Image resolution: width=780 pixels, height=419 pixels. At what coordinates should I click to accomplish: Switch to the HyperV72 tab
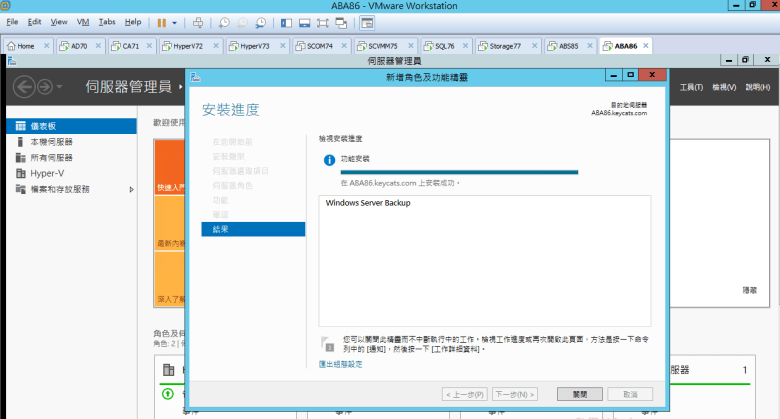(186, 46)
